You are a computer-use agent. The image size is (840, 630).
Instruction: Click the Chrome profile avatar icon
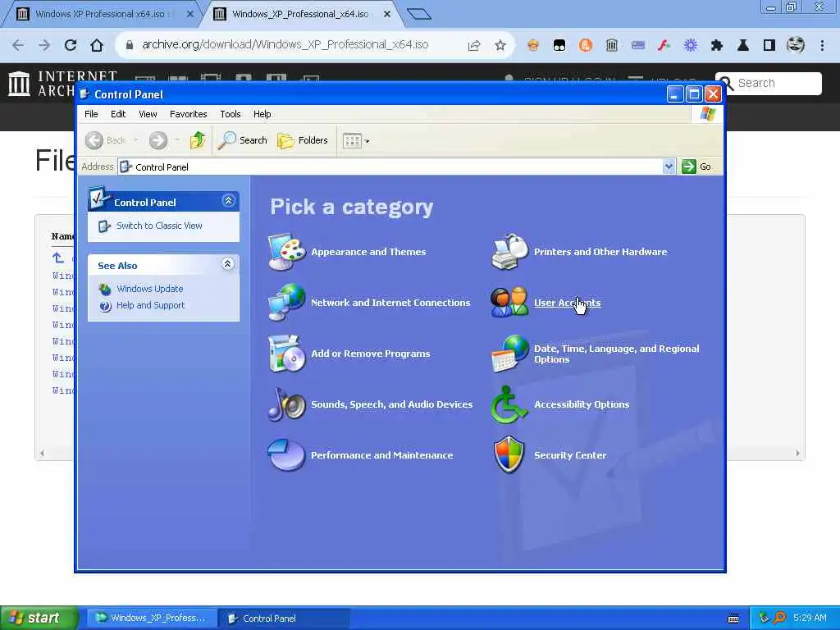pos(796,44)
